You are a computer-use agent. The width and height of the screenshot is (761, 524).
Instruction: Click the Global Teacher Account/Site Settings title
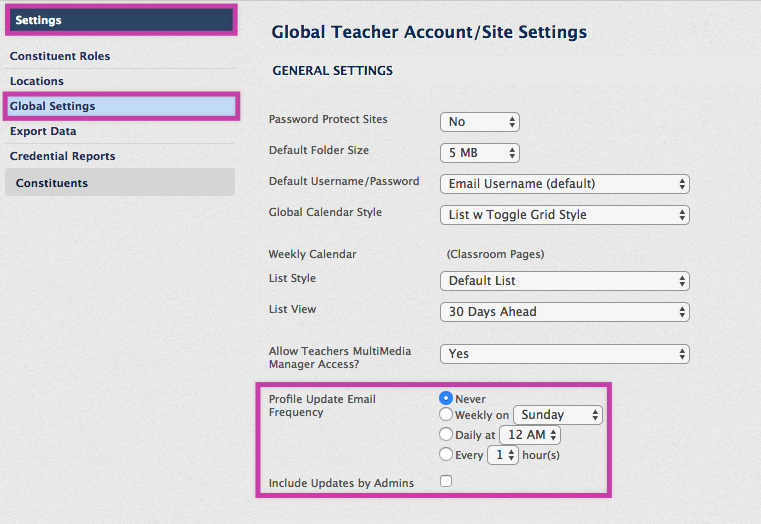[429, 32]
